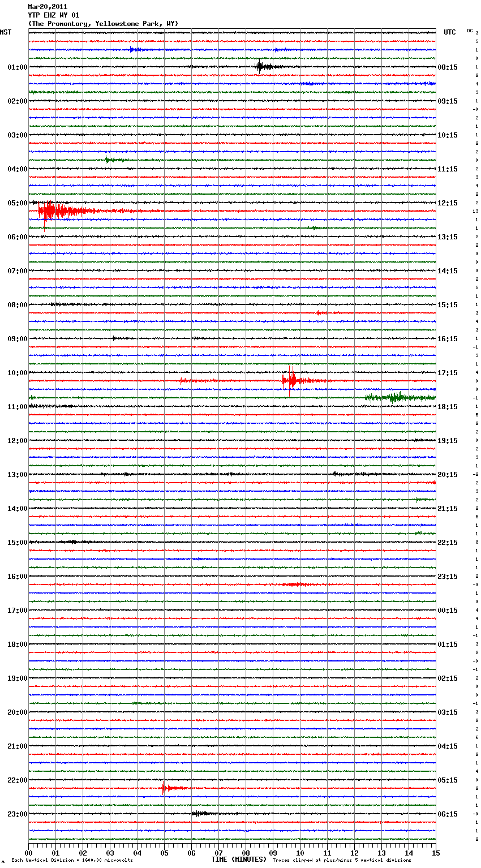481x868 pixels.
Task: Click the station code 'YTP EHZ WY 01'
Action: pyautogui.click(x=54, y=15)
